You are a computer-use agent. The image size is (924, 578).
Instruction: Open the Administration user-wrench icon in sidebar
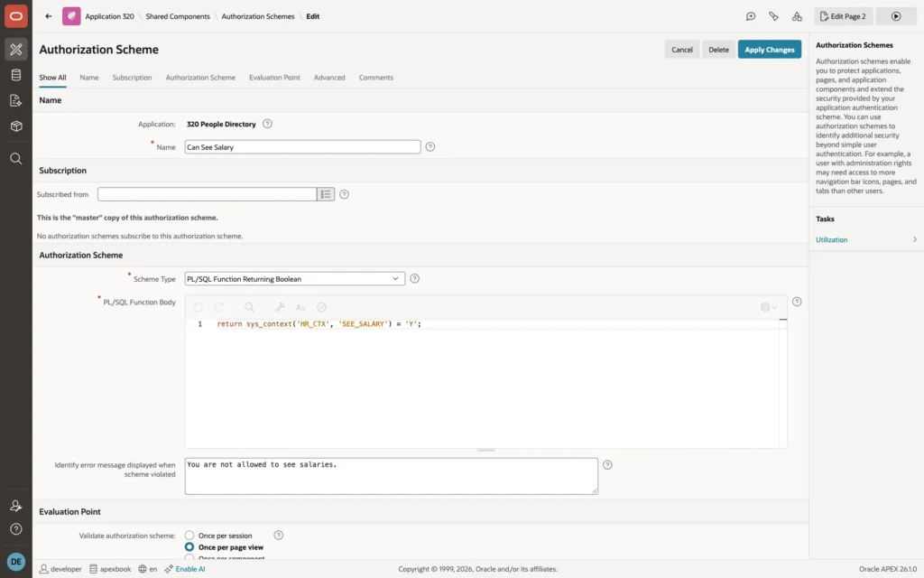(x=16, y=506)
